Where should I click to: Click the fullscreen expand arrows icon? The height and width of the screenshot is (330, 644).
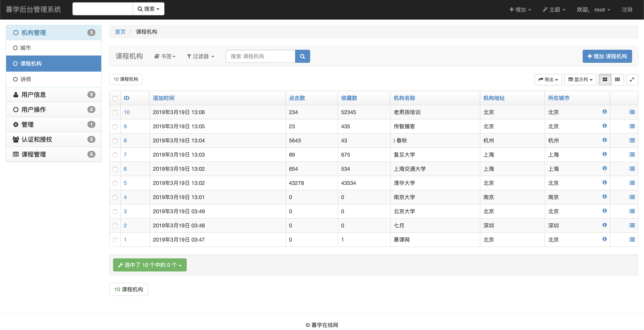632,79
